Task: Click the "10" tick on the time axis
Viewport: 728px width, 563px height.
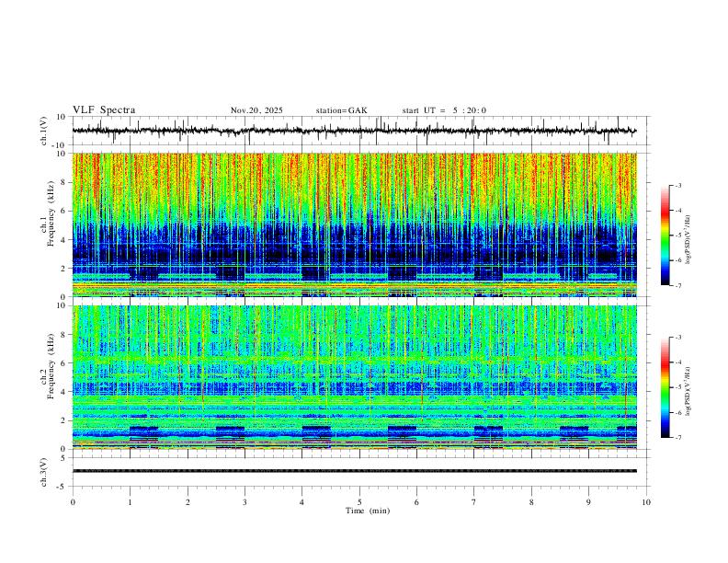Action: (x=646, y=502)
